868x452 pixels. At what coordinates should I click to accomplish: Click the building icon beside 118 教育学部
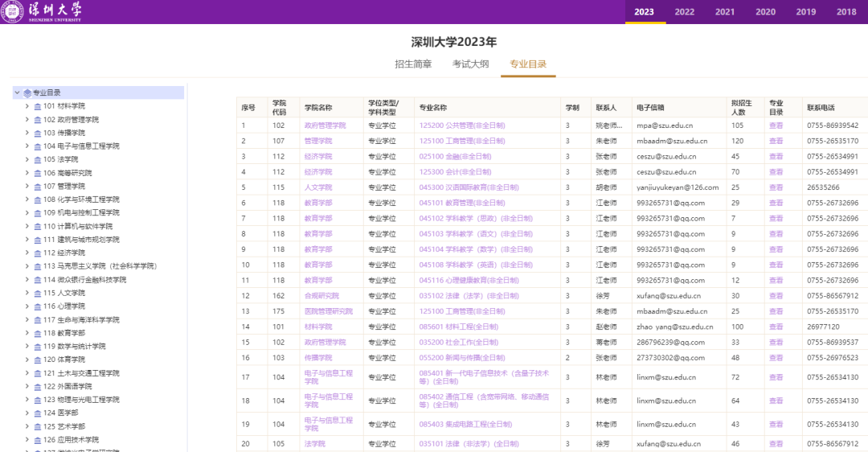click(38, 334)
